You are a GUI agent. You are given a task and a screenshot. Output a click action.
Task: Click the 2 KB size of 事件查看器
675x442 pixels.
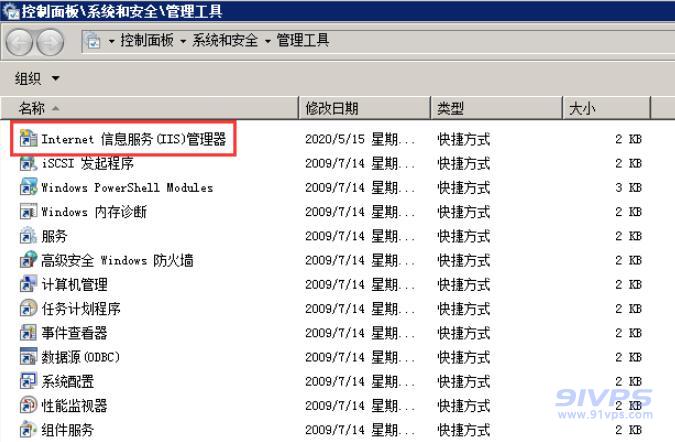click(x=629, y=333)
